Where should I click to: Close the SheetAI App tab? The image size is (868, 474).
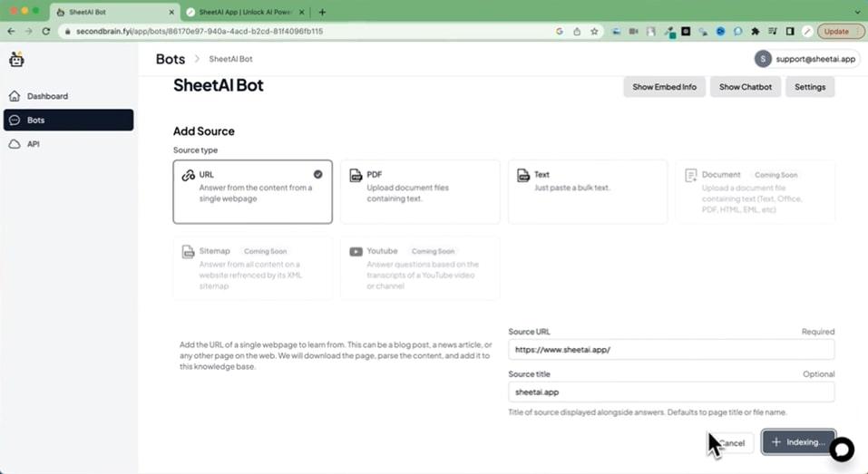pos(302,12)
